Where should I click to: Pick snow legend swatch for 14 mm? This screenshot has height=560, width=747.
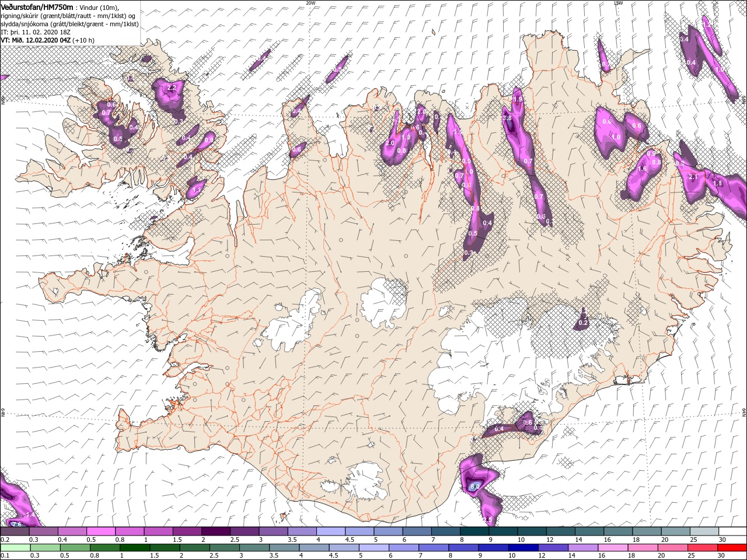[589, 531]
